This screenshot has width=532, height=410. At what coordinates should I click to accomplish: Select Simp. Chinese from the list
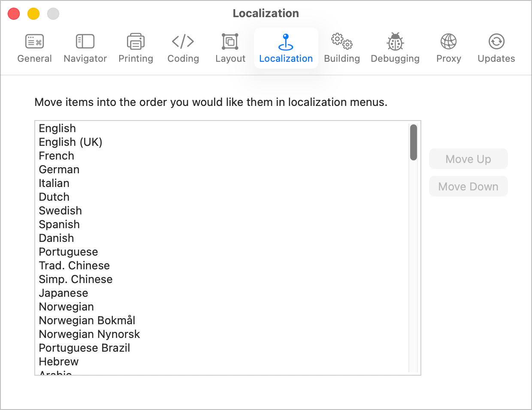pyautogui.click(x=76, y=279)
